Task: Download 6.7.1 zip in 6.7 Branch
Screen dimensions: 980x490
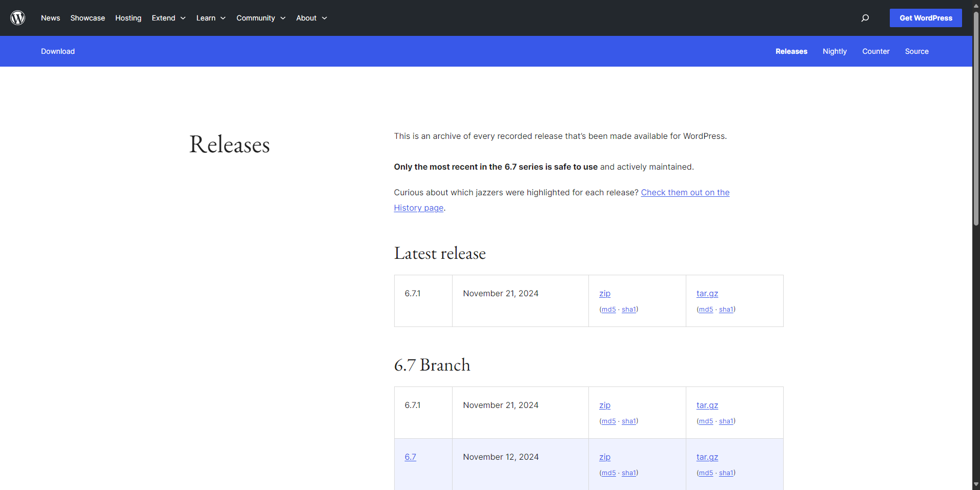Action: pos(605,405)
